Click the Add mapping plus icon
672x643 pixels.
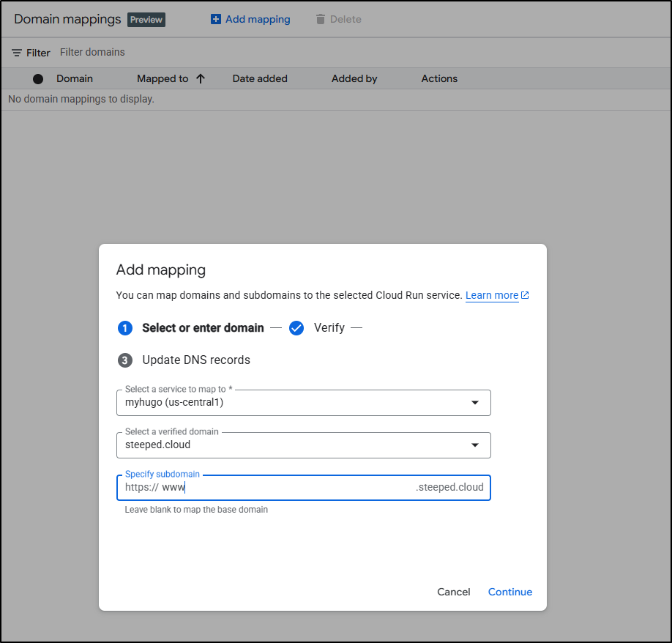tap(215, 20)
